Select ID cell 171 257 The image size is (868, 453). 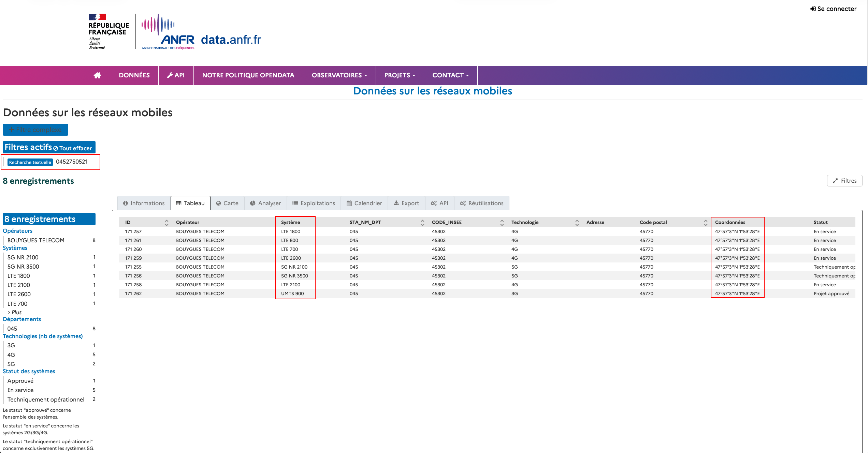(133, 231)
